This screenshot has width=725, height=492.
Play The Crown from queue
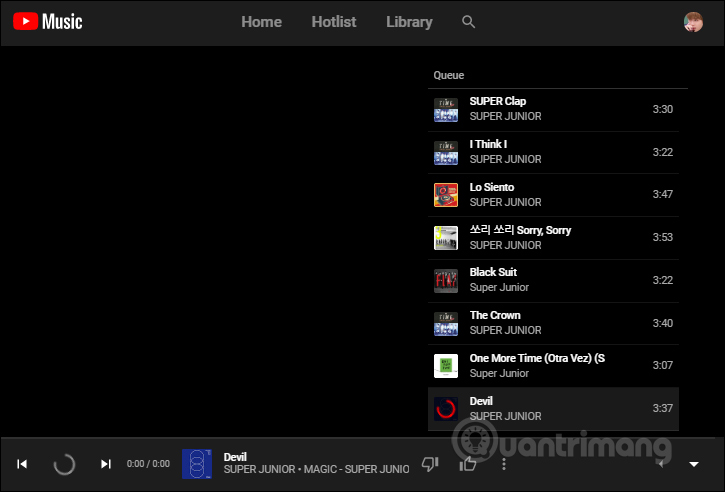tap(553, 324)
